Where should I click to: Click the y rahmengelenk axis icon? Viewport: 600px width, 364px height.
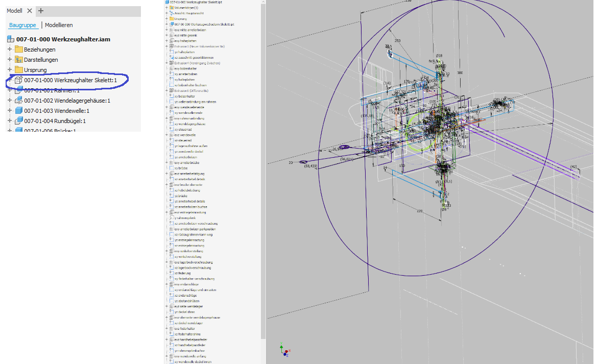(172, 218)
